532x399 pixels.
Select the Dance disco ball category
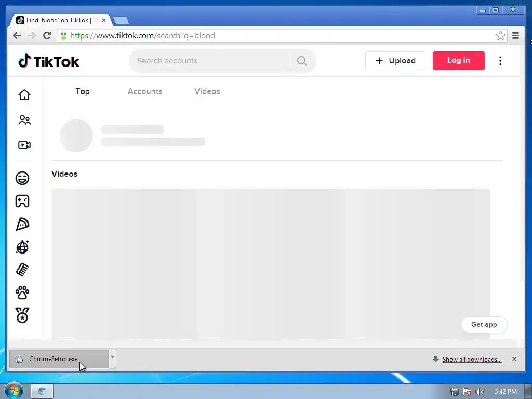click(x=22, y=247)
